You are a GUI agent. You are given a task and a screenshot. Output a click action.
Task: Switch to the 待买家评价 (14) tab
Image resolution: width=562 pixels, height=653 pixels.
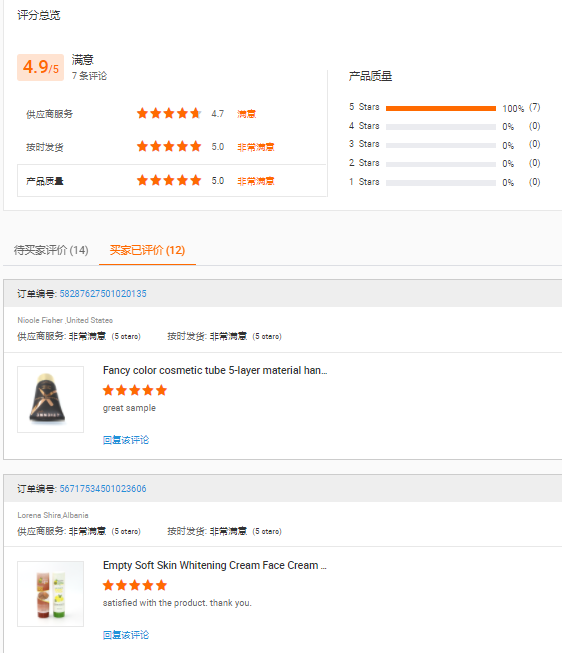coord(51,250)
